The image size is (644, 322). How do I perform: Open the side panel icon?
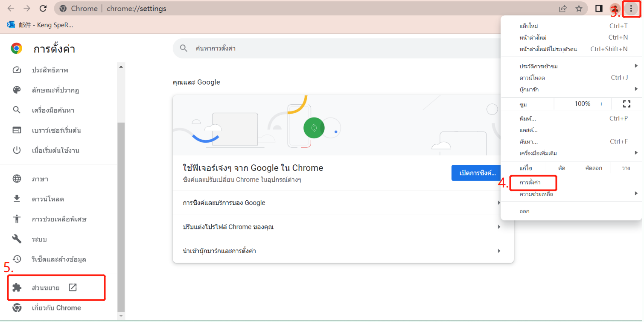[x=599, y=9]
